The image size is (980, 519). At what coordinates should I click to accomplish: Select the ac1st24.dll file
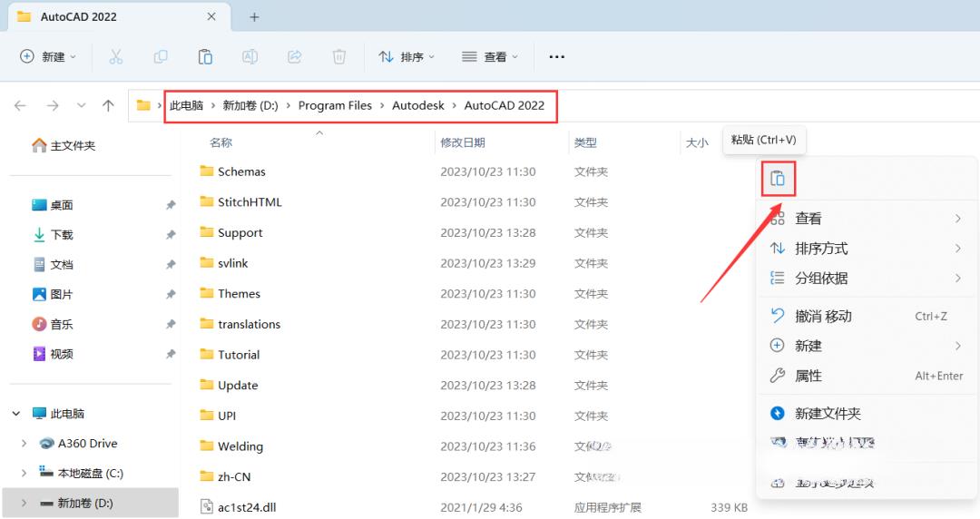click(238, 507)
